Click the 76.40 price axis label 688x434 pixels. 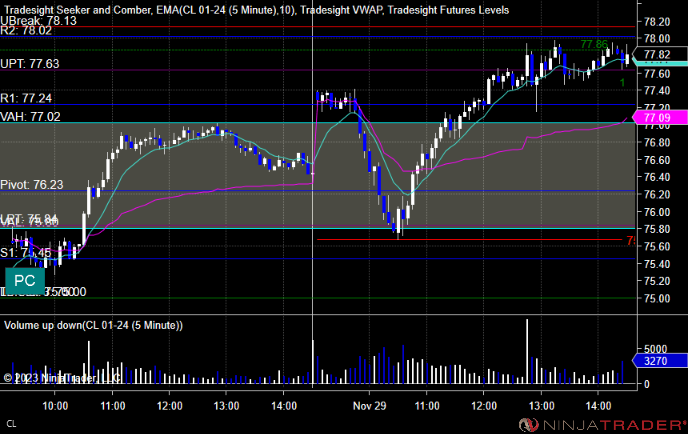(x=657, y=177)
